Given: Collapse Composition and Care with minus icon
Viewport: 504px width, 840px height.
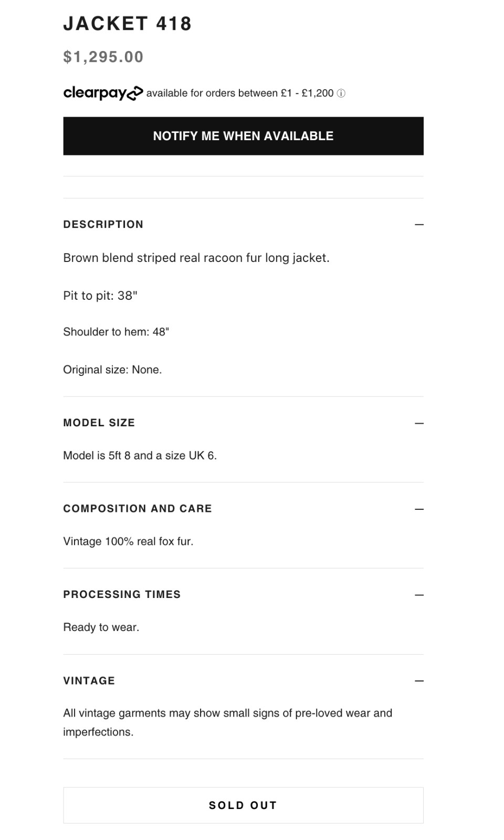Looking at the screenshot, I should [419, 509].
